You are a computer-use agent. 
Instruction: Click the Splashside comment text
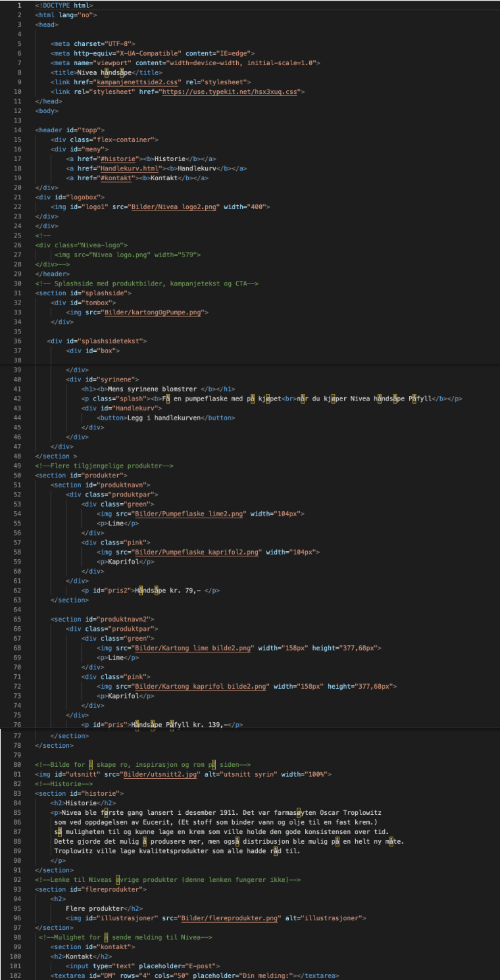(147, 283)
